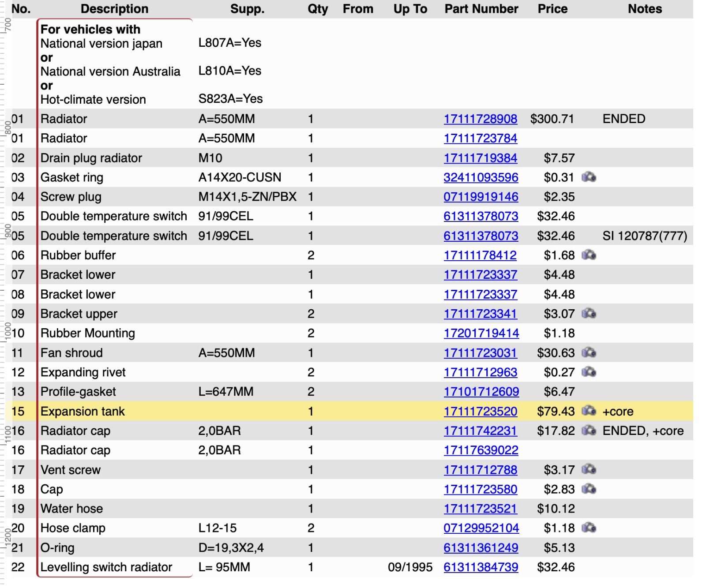Click camera icon beside Hose clamp price
This screenshot has height=588, width=706.
pos(589,528)
